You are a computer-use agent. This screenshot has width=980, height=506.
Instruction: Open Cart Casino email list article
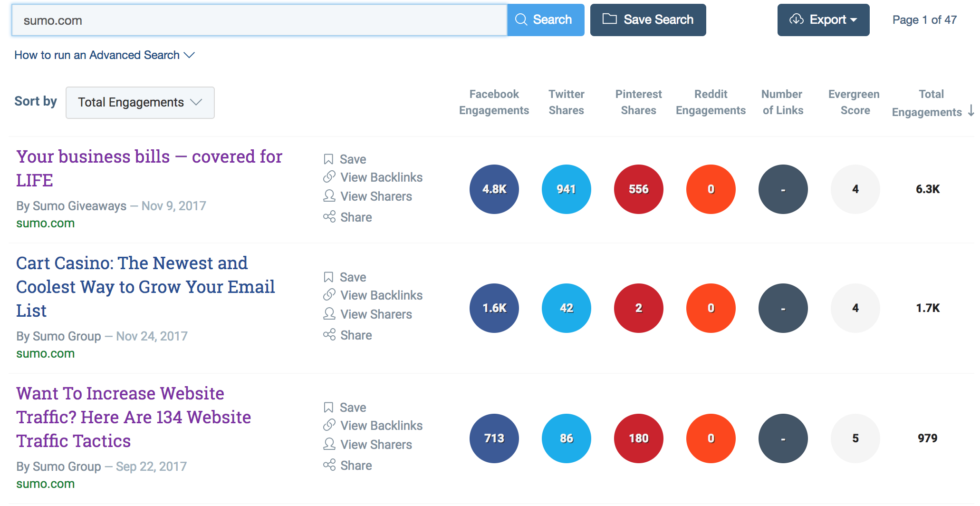(145, 287)
